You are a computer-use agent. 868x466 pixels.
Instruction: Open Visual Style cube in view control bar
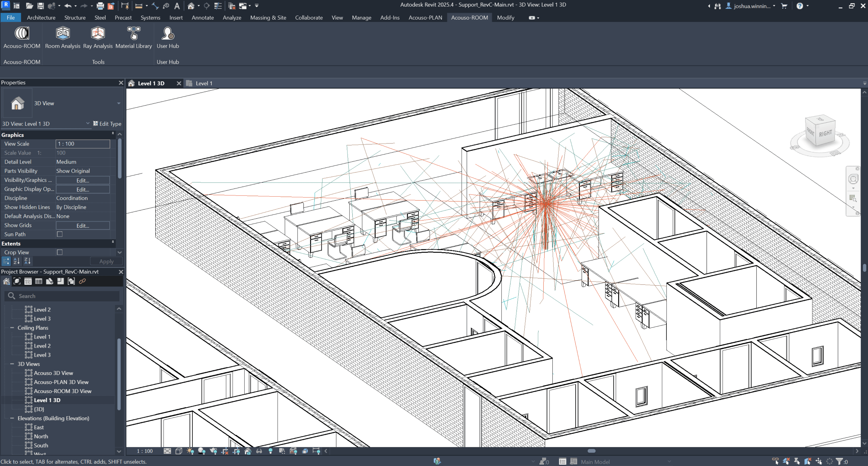pyautogui.click(x=179, y=451)
